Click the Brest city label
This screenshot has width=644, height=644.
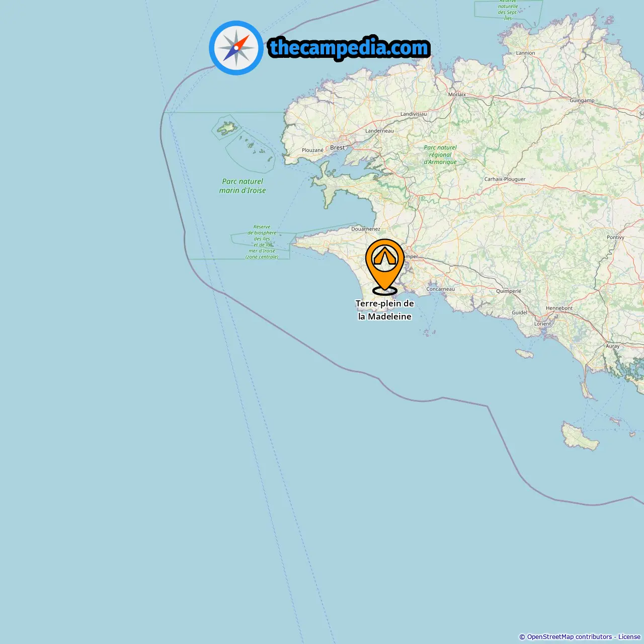[x=338, y=147]
